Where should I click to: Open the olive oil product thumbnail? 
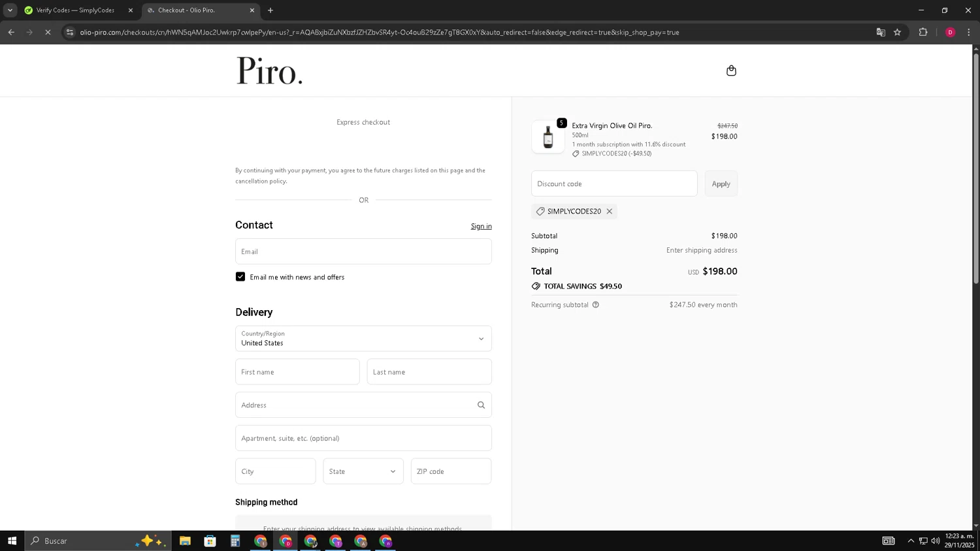coord(548,137)
